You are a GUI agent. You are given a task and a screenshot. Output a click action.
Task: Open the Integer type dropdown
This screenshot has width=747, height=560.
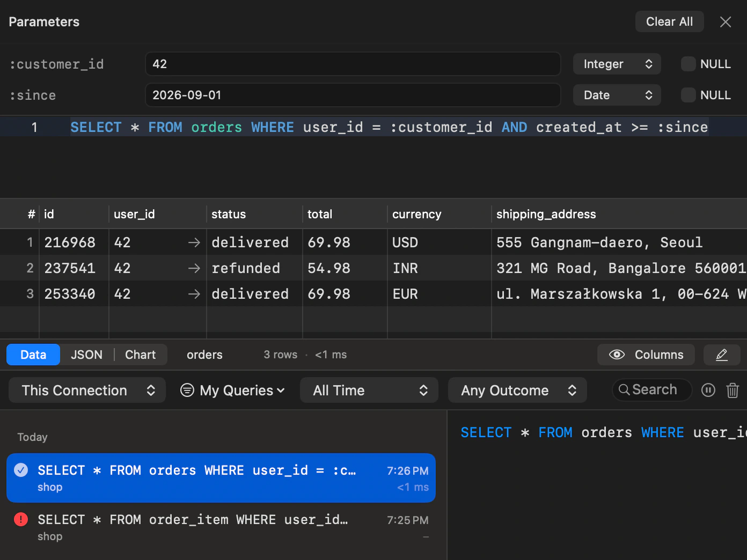617,64
